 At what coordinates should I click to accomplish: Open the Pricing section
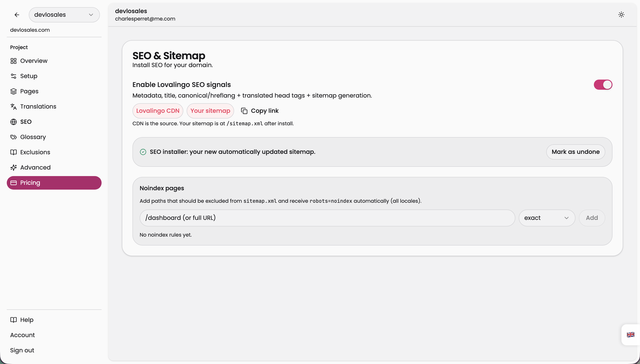coord(30,182)
